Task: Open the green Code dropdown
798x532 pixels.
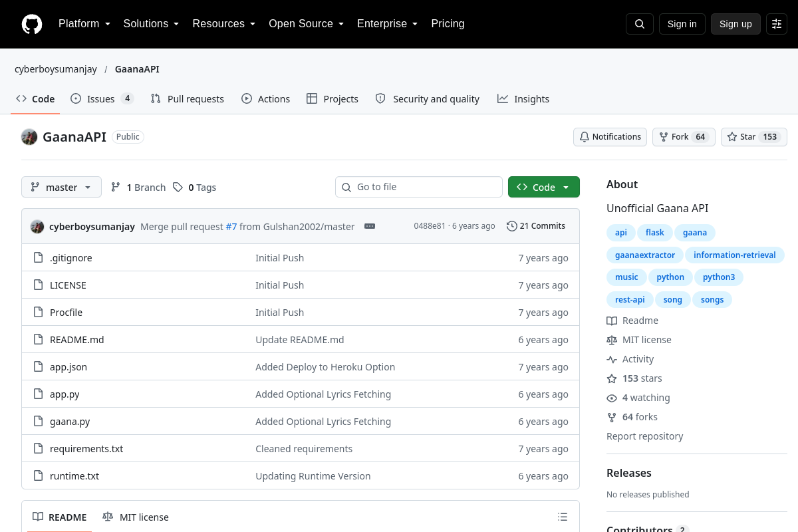Action: click(x=544, y=187)
